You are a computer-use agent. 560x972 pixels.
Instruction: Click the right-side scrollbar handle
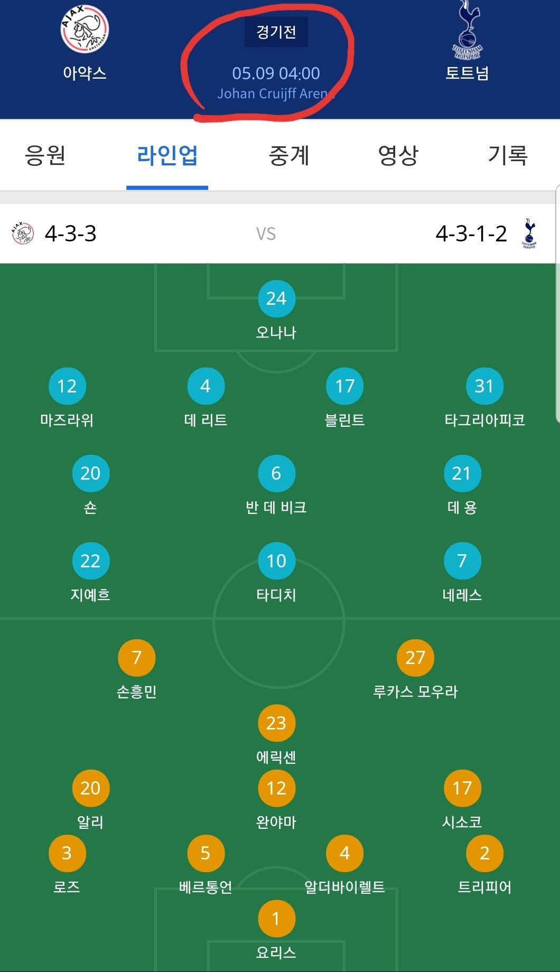557,304
